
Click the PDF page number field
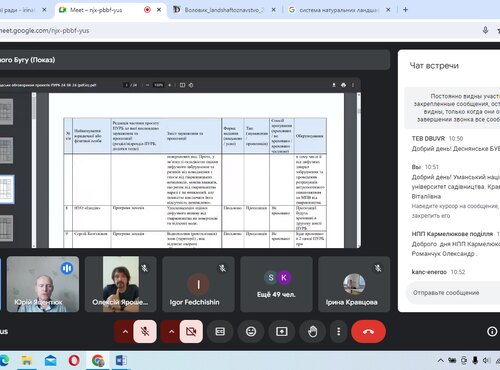126,85
